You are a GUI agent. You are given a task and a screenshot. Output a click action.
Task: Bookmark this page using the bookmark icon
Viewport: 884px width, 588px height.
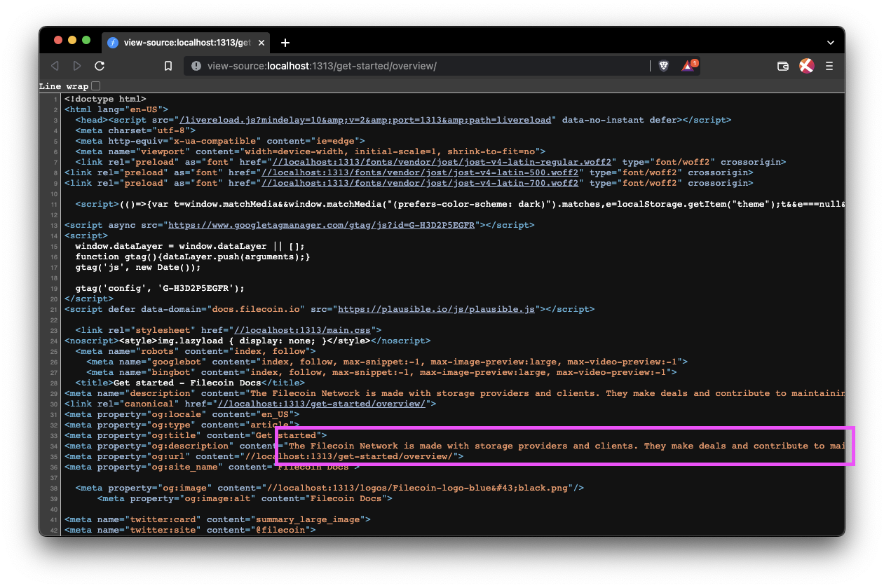tap(168, 66)
